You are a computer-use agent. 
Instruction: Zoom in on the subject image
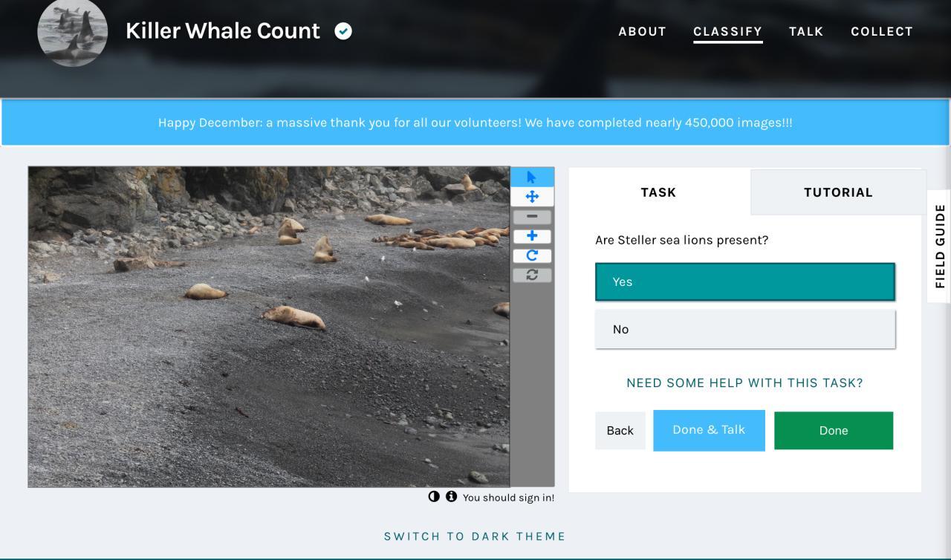point(532,236)
